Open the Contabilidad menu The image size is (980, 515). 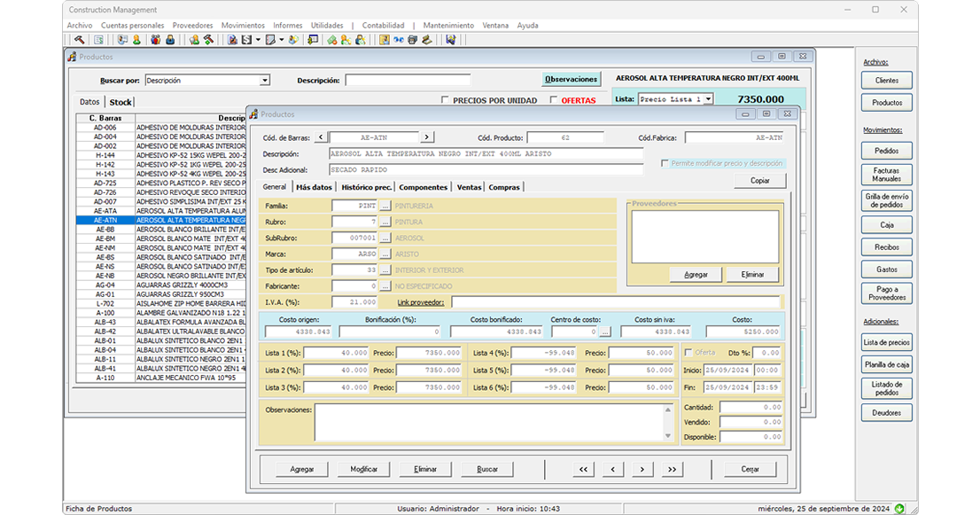(383, 26)
